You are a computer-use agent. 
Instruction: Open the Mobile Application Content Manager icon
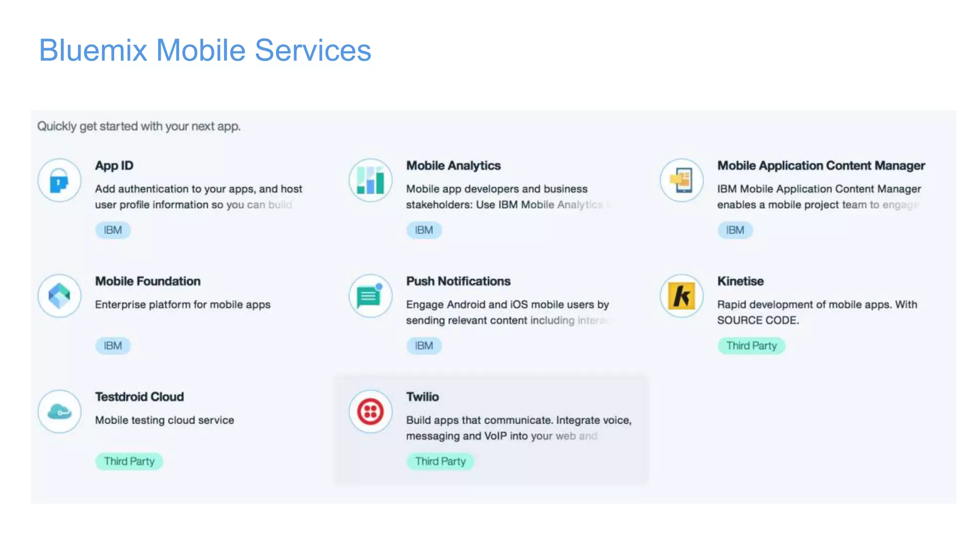[681, 180]
